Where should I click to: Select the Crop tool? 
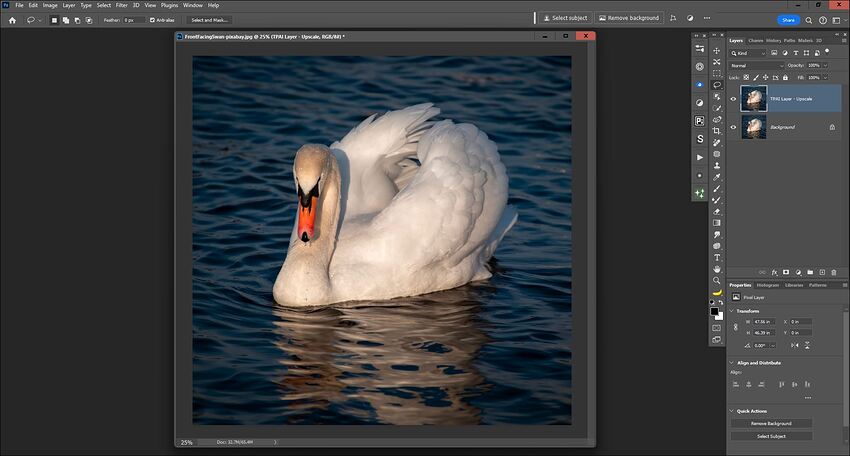point(717,131)
